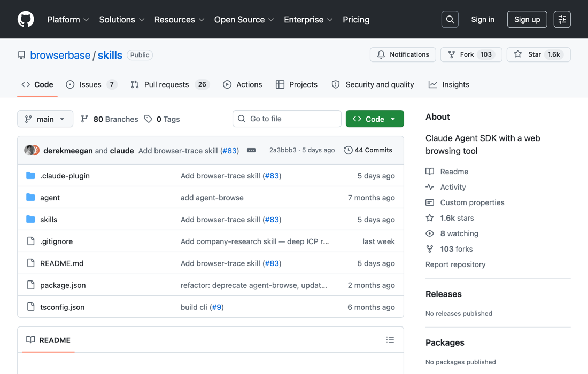The height and width of the screenshot is (374, 588).
Task: Click the tsconfig.json file icon
Action: point(31,307)
